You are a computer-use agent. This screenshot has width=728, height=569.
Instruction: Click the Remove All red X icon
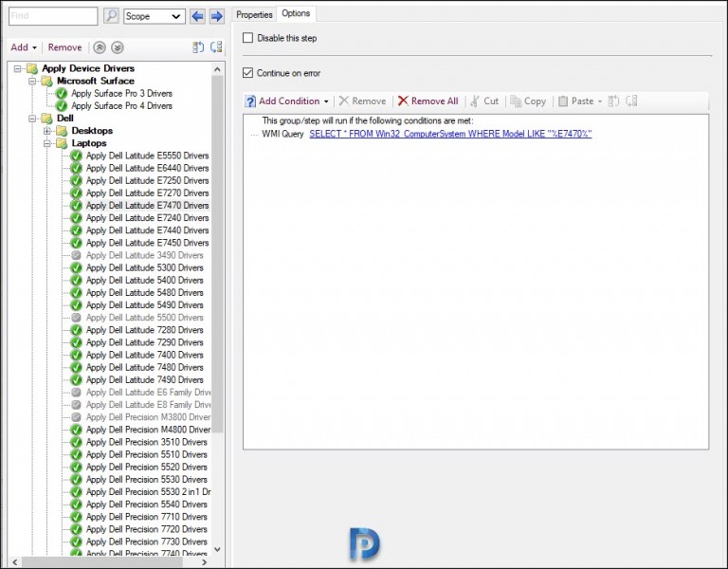click(403, 101)
